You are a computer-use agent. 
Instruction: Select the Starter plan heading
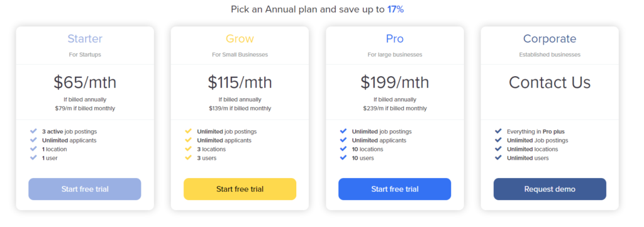[85, 38]
